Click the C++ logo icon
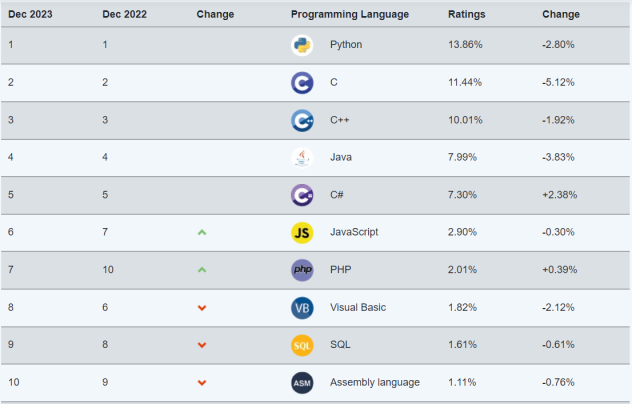The image size is (632, 404). point(302,120)
